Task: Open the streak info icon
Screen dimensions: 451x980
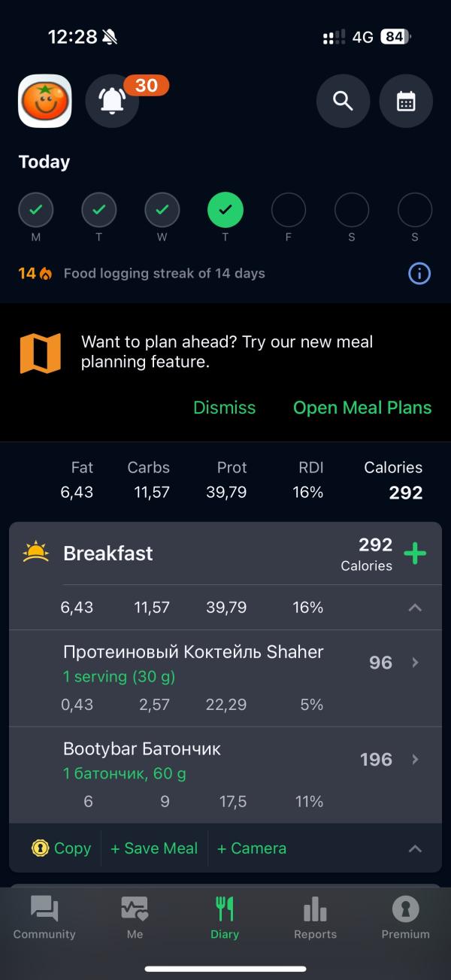Action: pyautogui.click(x=419, y=274)
